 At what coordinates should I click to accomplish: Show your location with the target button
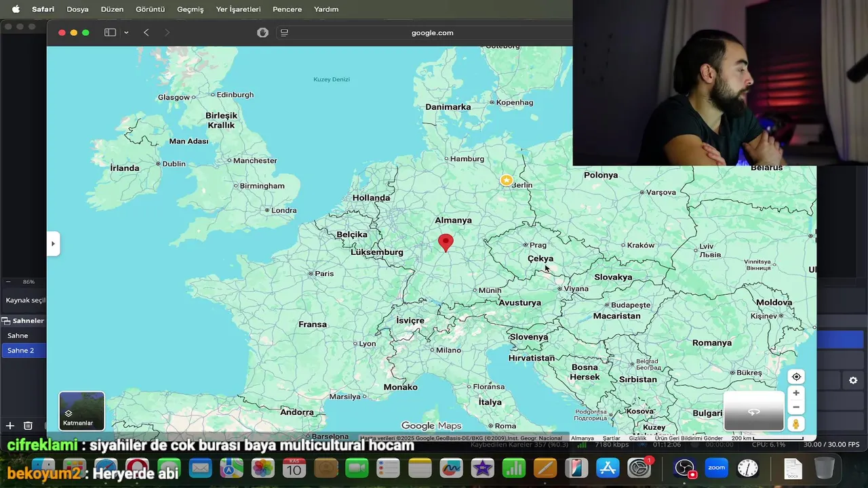(x=796, y=377)
